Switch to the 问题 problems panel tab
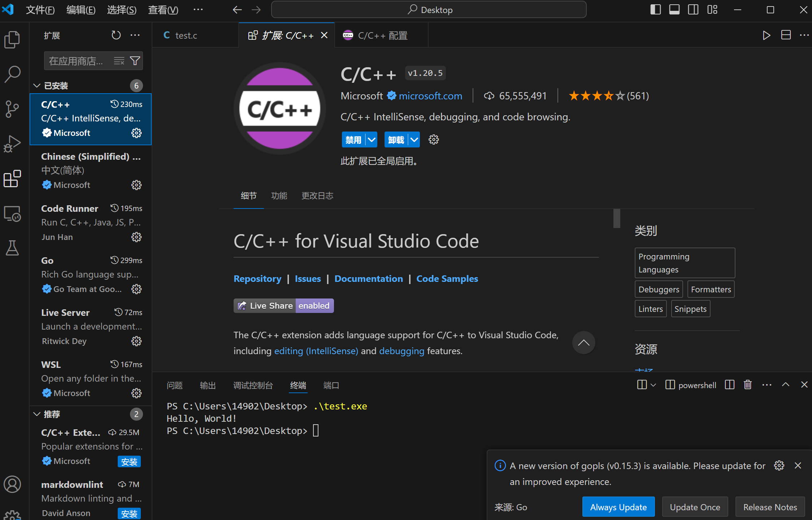The width and height of the screenshot is (812, 520). [x=174, y=385]
